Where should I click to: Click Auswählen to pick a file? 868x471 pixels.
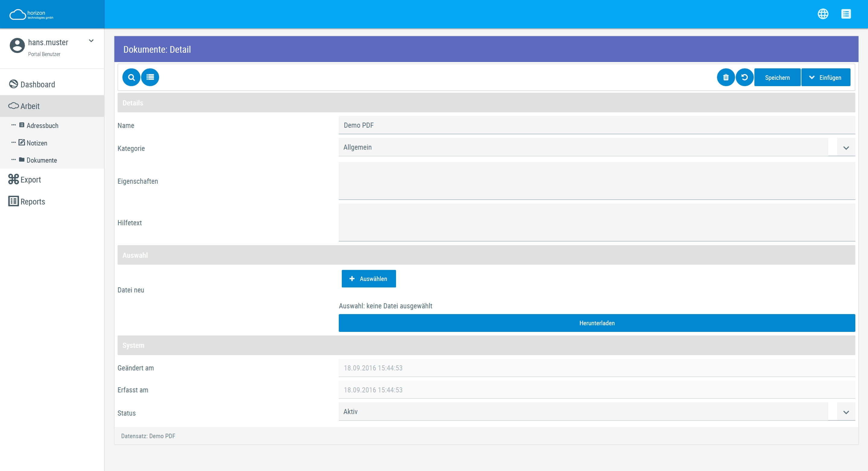[x=369, y=279]
